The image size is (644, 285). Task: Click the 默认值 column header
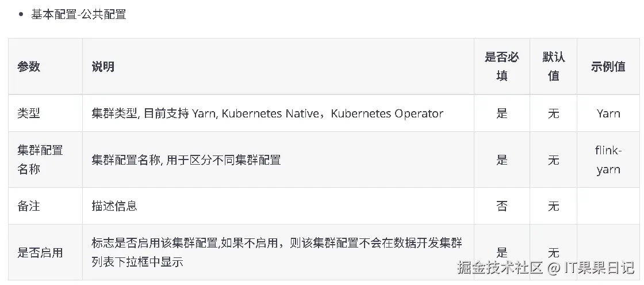[553, 66]
